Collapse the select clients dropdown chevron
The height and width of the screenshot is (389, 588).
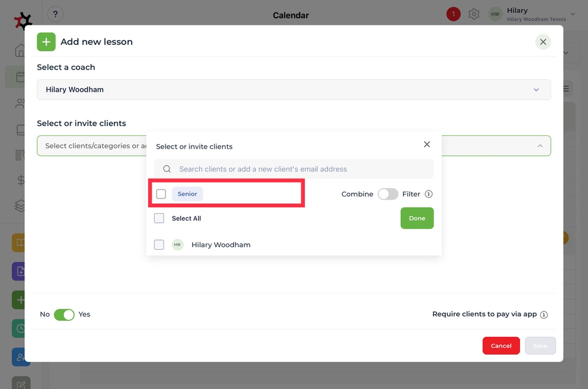pyautogui.click(x=539, y=146)
